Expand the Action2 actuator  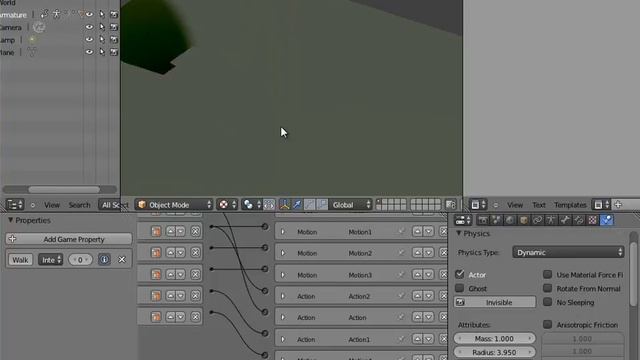click(282, 296)
